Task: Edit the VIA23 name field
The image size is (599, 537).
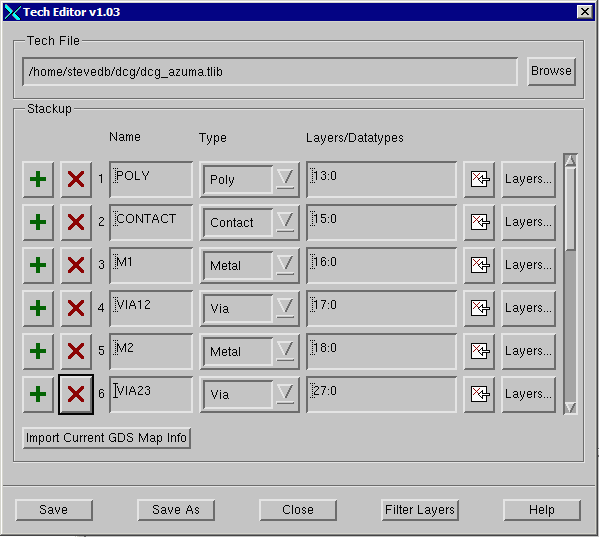Action: pyautogui.click(x=151, y=394)
